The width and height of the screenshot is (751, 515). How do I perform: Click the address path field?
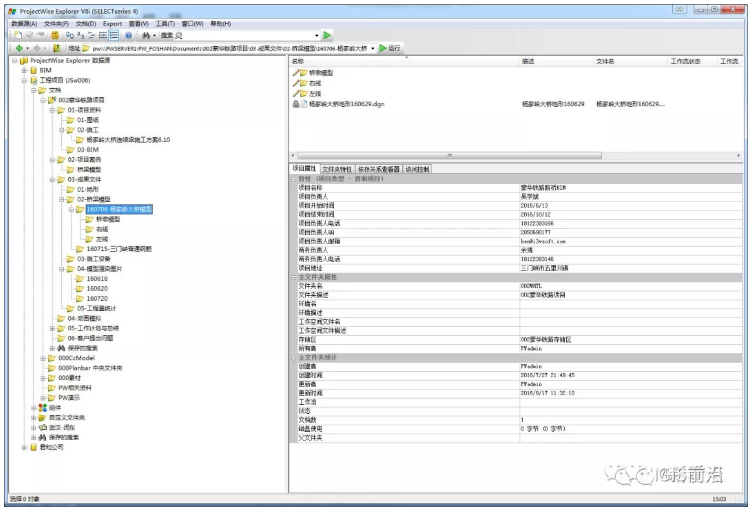pyautogui.click(x=229, y=48)
